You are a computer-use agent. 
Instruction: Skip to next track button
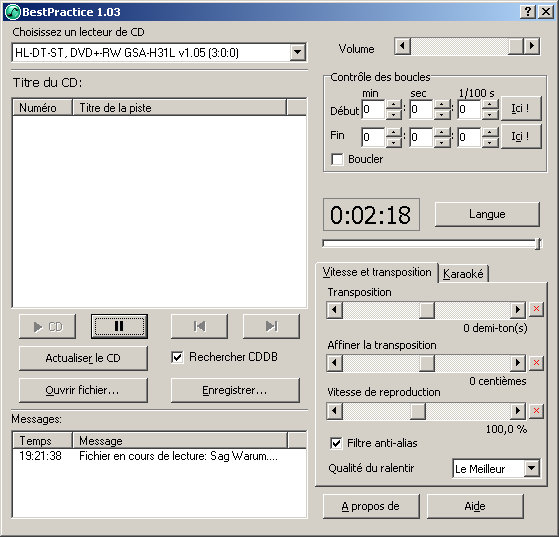(271, 326)
